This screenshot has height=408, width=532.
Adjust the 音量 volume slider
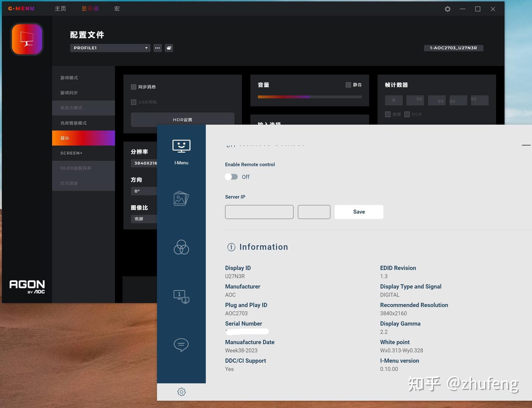click(x=310, y=97)
